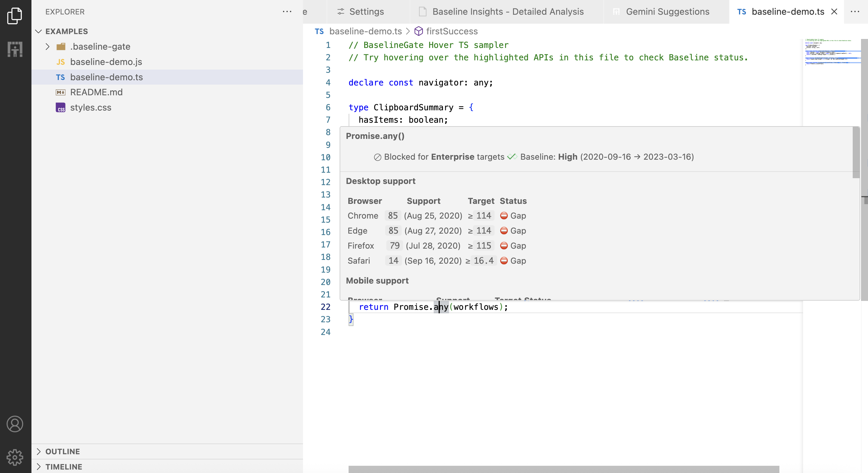868x473 pixels.
Task: Open the Manage gear icon
Action: point(15,457)
